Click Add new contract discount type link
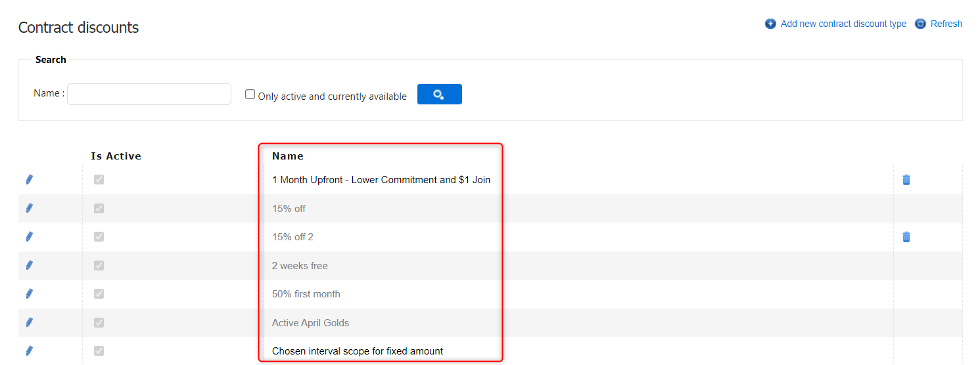This screenshot has height=365, width=980. 843,24
